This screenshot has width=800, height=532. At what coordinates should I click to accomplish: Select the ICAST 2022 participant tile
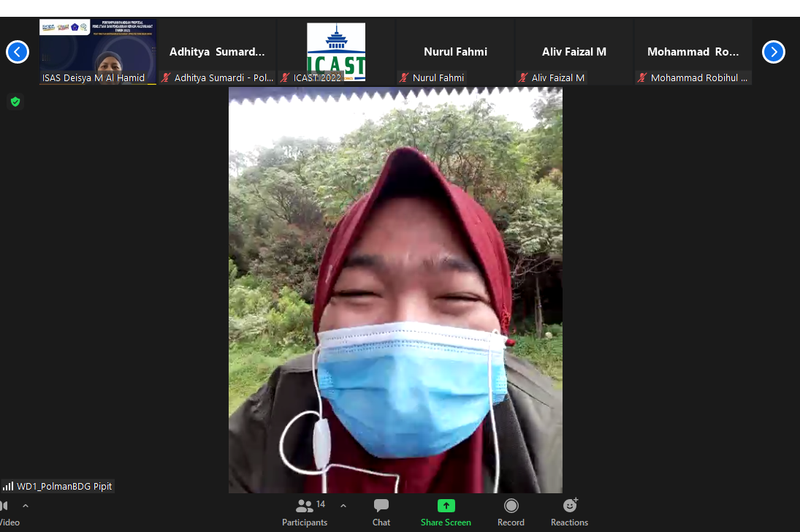point(336,51)
